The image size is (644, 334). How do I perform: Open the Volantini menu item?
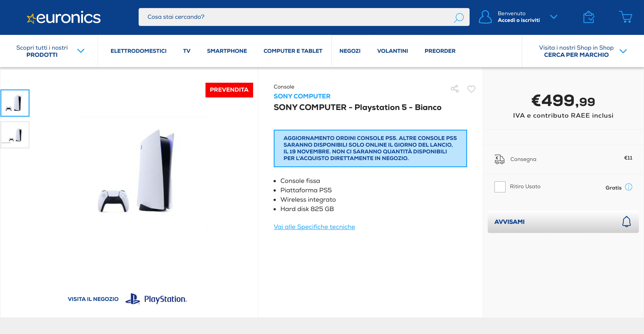[392, 51]
